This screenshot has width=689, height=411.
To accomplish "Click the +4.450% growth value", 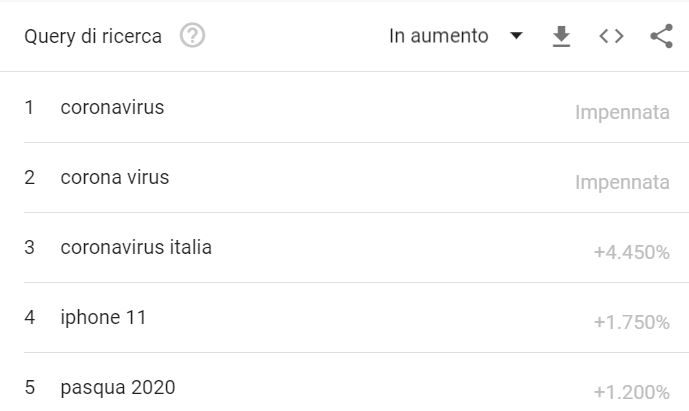I will (632, 252).
